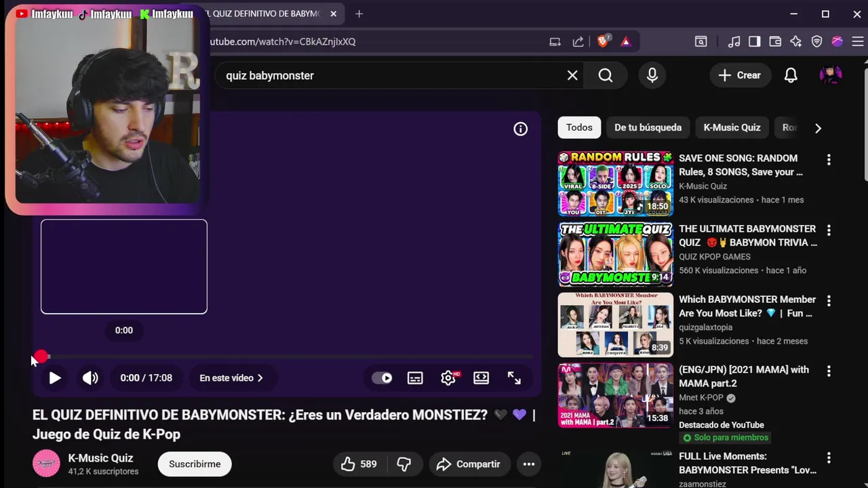Open options for 'SAVE ONE SONG' video
The image size is (868, 488).
pyautogui.click(x=829, y=160)
